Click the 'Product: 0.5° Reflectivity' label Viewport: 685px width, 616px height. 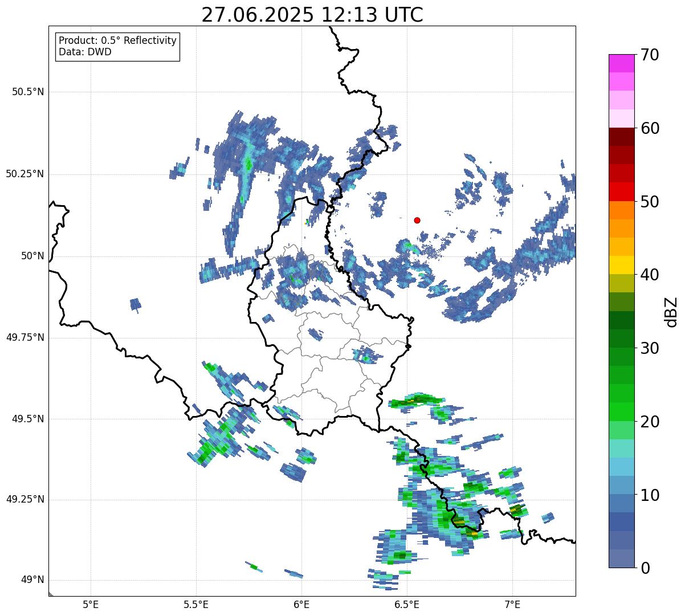pyautogui.click(x=117, y=41)
